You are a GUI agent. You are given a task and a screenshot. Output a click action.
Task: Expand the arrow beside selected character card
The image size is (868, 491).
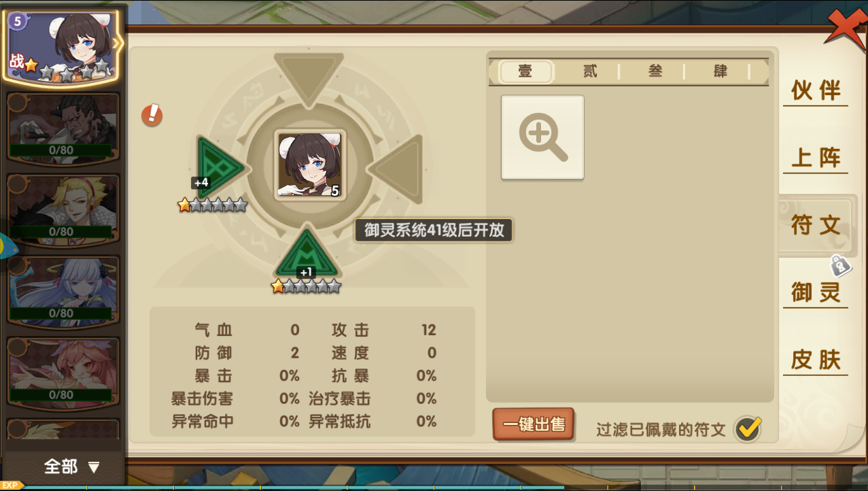pyautogui.click(x=117, y=44)
